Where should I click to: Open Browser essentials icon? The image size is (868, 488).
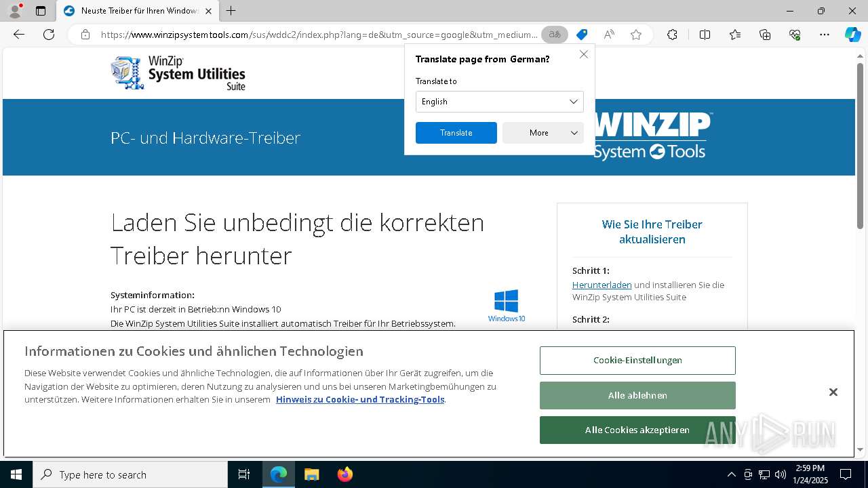[795, 35]
